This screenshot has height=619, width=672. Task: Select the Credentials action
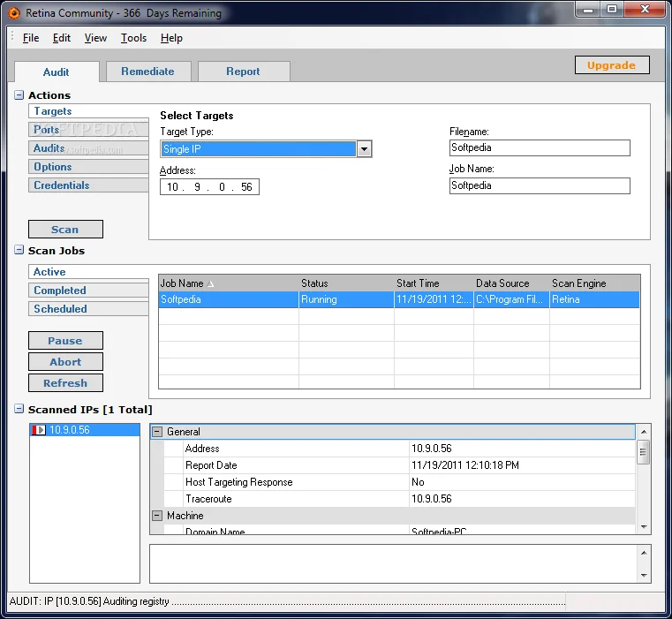coord(88,185)
